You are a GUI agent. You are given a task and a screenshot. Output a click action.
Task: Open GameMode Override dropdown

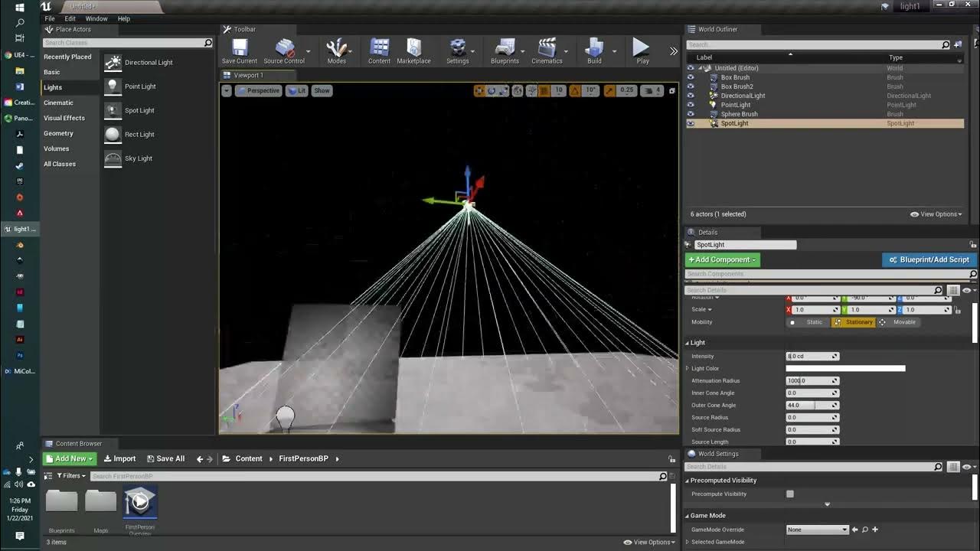[x=818, y=529]
